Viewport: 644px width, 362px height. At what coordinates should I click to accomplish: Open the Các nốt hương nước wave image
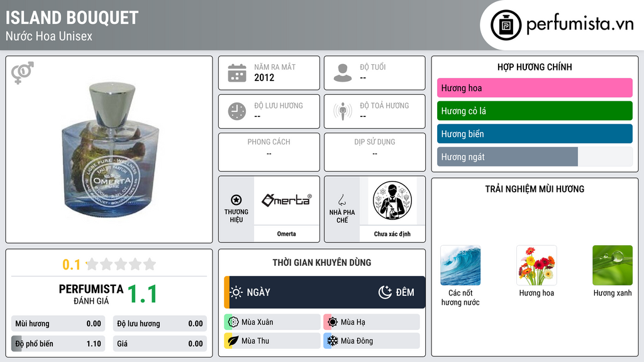tap(460, 265)
